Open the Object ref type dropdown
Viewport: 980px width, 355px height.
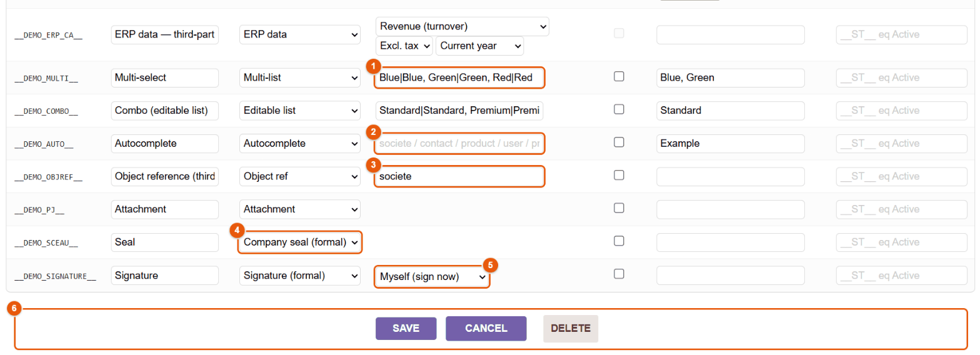(x=300, y=176)
